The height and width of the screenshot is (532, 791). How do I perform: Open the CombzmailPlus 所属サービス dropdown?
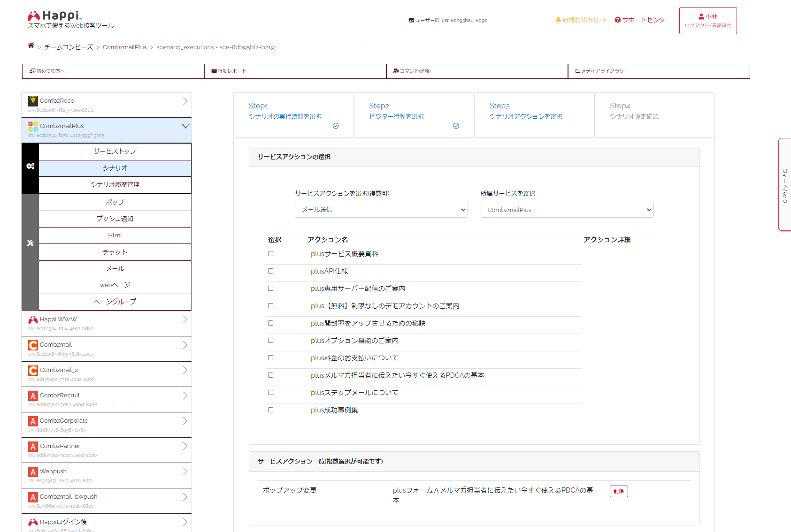point(567,210)
